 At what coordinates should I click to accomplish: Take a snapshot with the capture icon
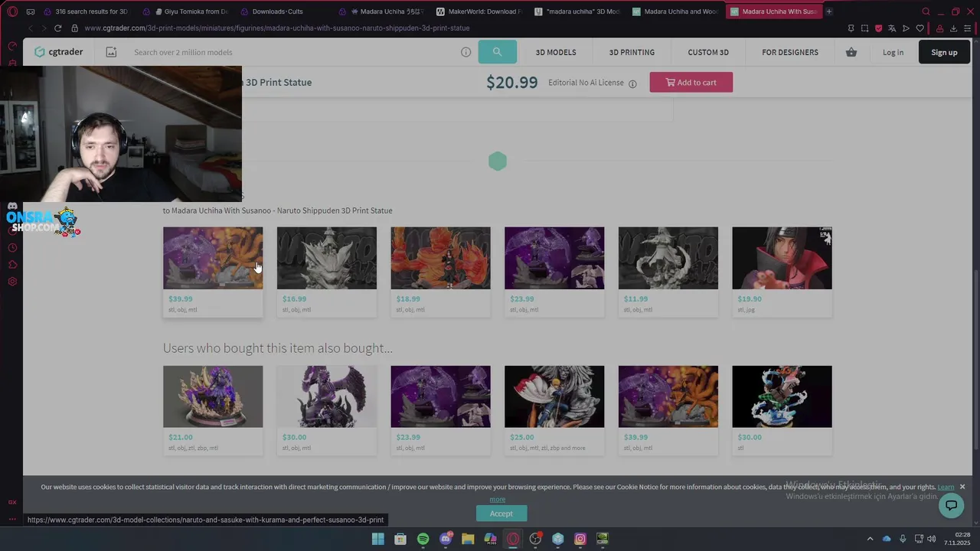864,28
